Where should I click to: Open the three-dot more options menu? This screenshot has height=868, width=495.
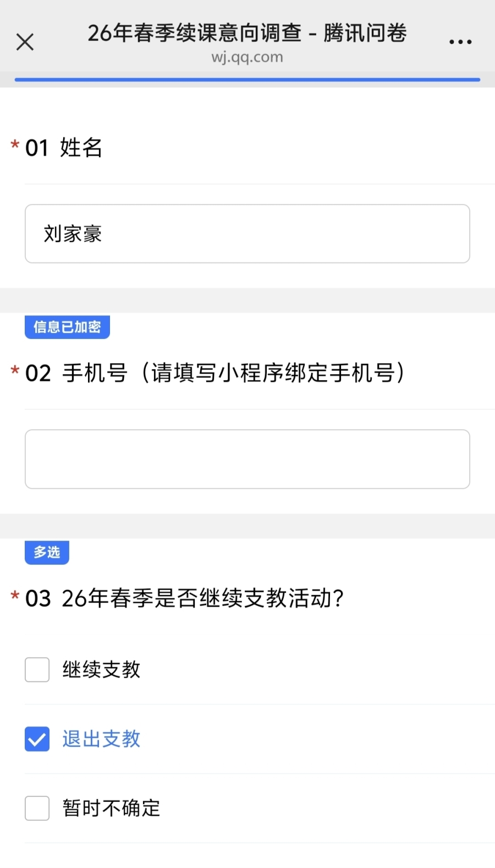pos(460,42)
